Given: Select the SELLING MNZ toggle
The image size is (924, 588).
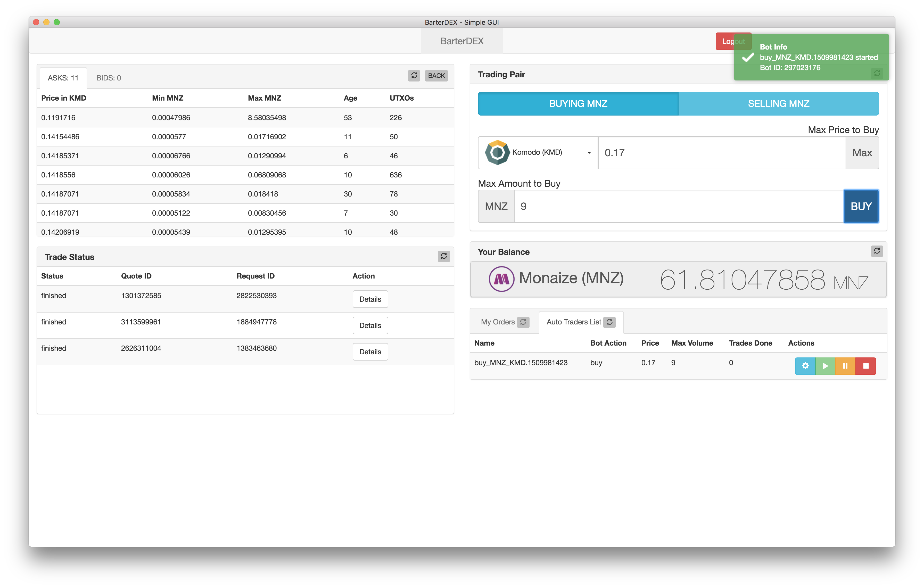Looking at the screenshot, I should click(x=779, y=104).
